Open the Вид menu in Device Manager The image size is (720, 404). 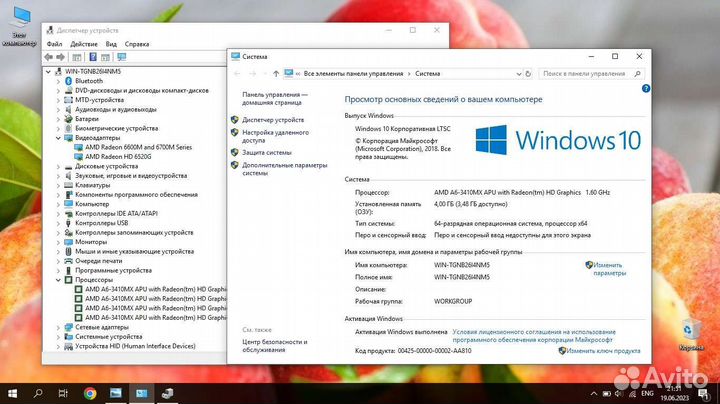(111, 44)
